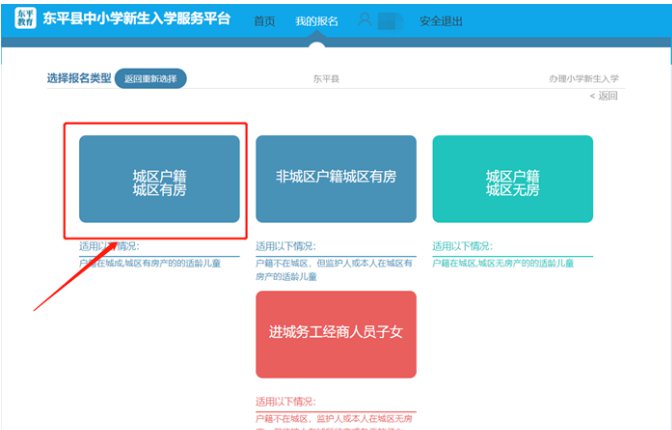
Task: Select the teal 城区户籍 城区无房 tile
Action: 512,179
